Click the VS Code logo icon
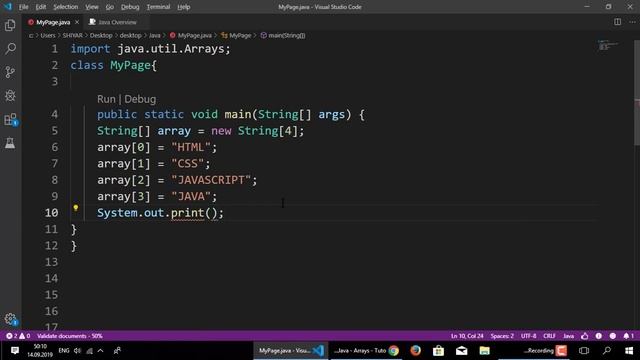 [x=8, y=7]
